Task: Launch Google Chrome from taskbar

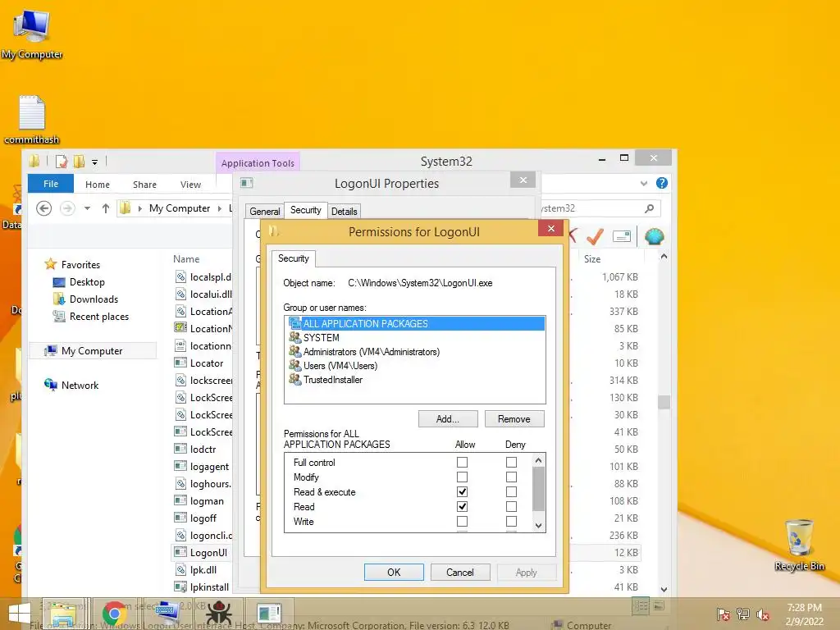Action: click(114, 614)
